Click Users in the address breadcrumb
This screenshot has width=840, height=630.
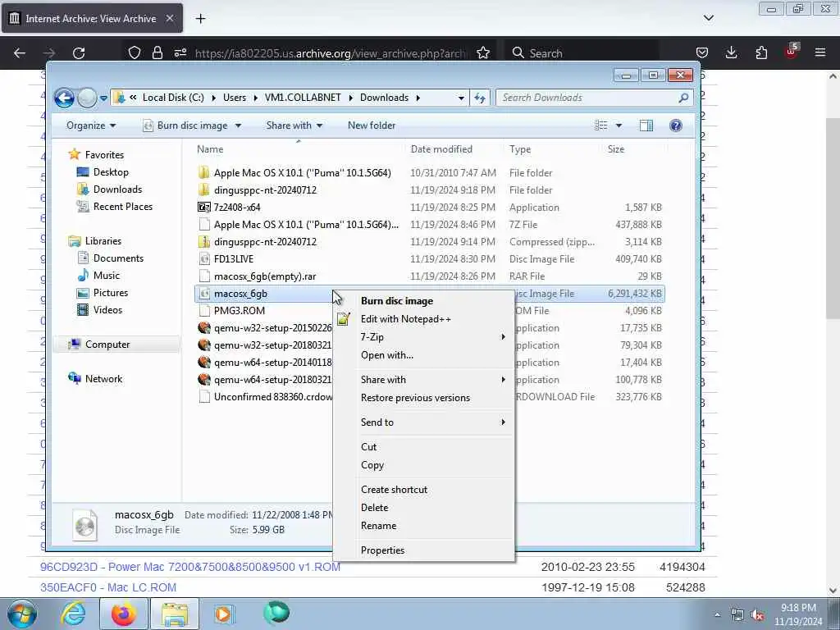point(234,98)
